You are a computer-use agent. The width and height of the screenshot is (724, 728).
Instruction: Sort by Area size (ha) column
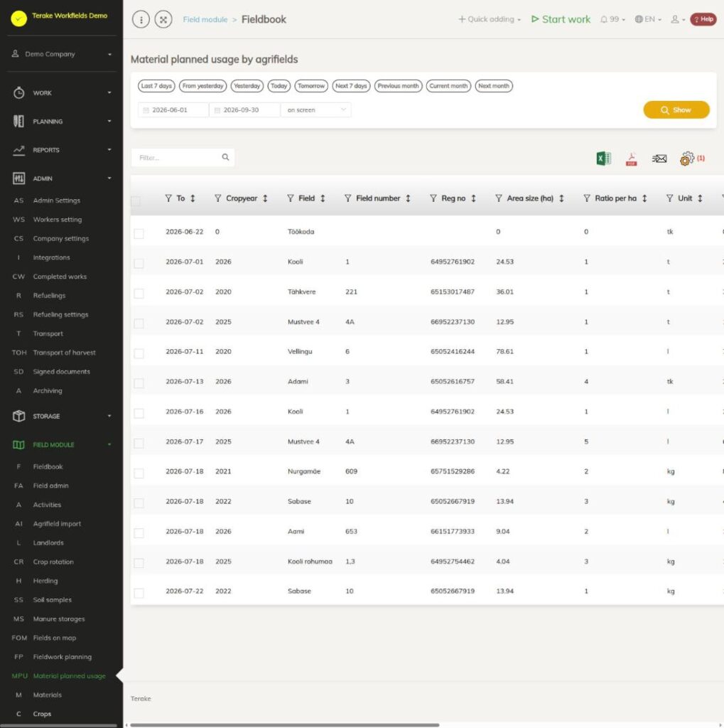coord(561,198)
